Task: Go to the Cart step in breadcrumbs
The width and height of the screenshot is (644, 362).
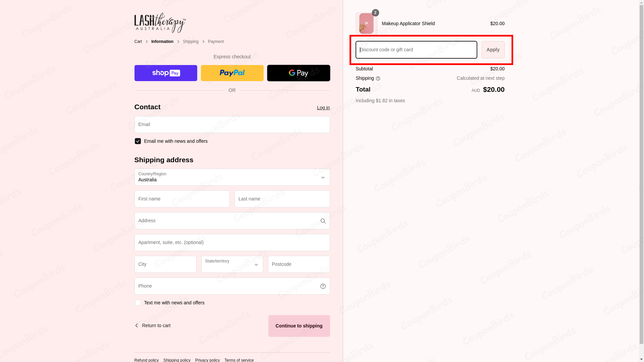Action: 138,41
